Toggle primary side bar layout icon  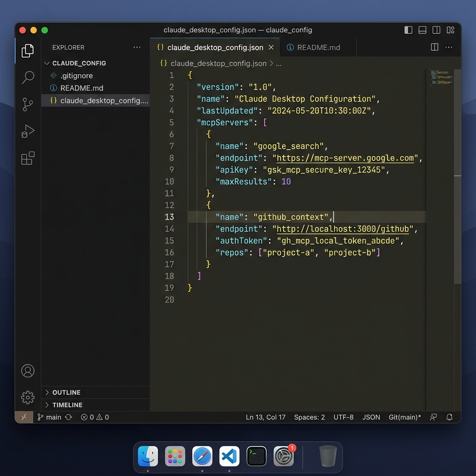tap(408, 30)
